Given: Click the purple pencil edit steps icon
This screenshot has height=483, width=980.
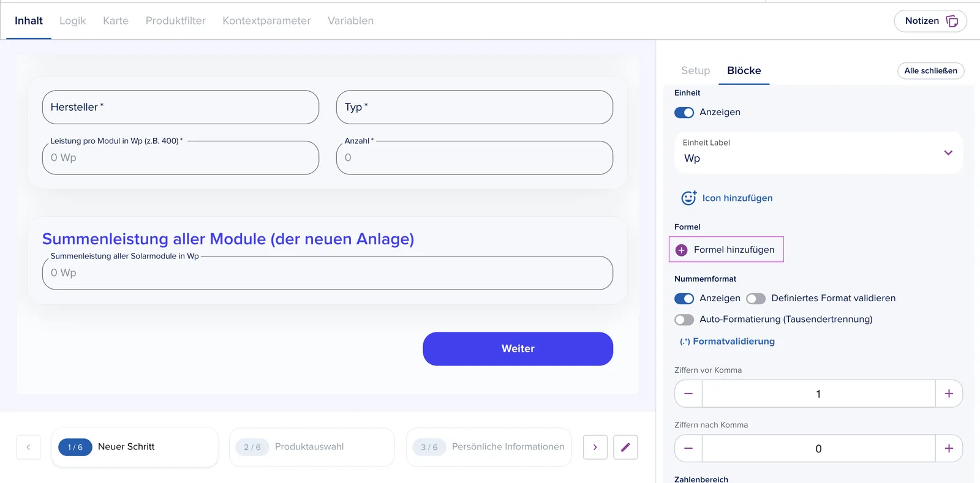Looking at the screenshot, I should click(x=625, y=447).
